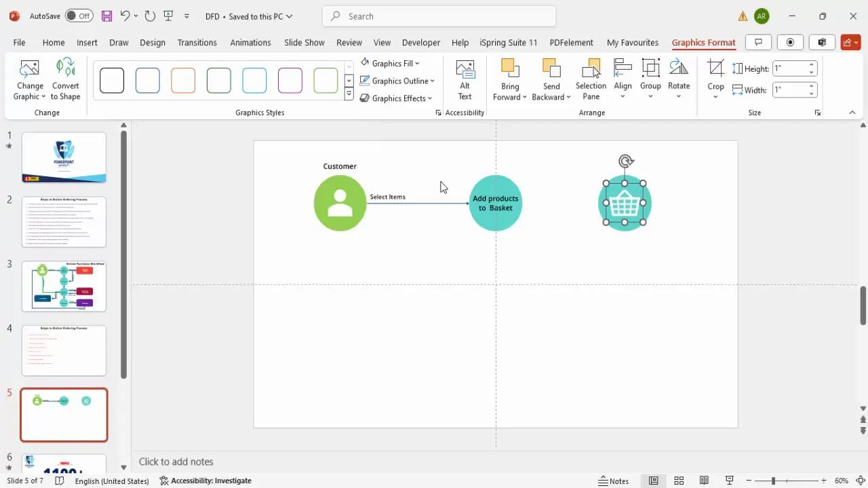The image size is (868, 488).
Task: Click English (United States) language indicator
Action: click(112, 481)
